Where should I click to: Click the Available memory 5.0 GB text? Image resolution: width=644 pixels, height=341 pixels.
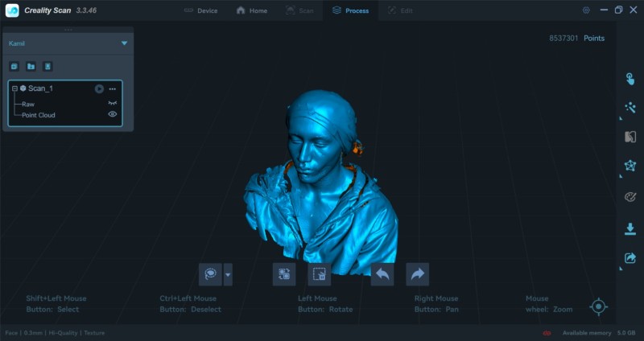tap(599, 333)
